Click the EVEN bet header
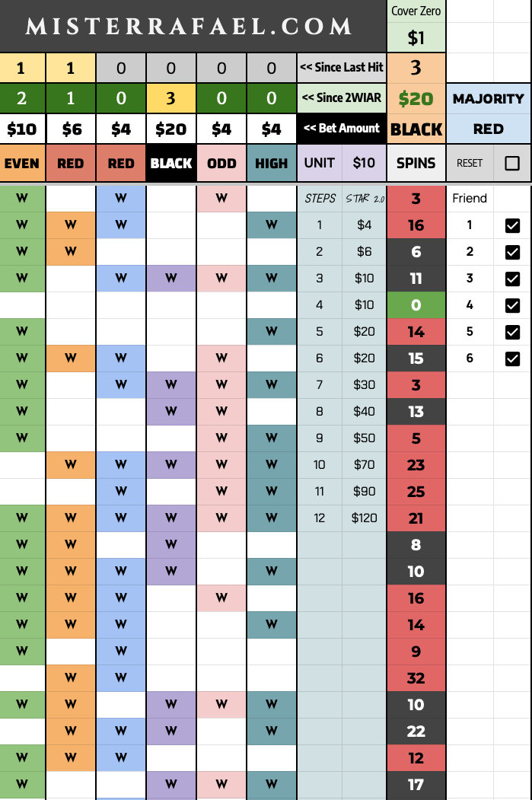Image resolution: width=532 pixels, height=800 pixels. tap(22, 163)
